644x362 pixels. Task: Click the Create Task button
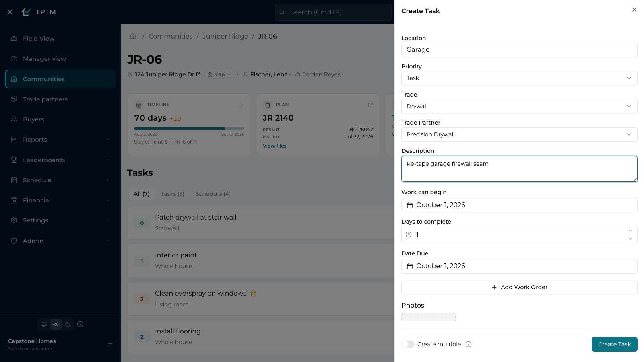(x=615, y=344)
